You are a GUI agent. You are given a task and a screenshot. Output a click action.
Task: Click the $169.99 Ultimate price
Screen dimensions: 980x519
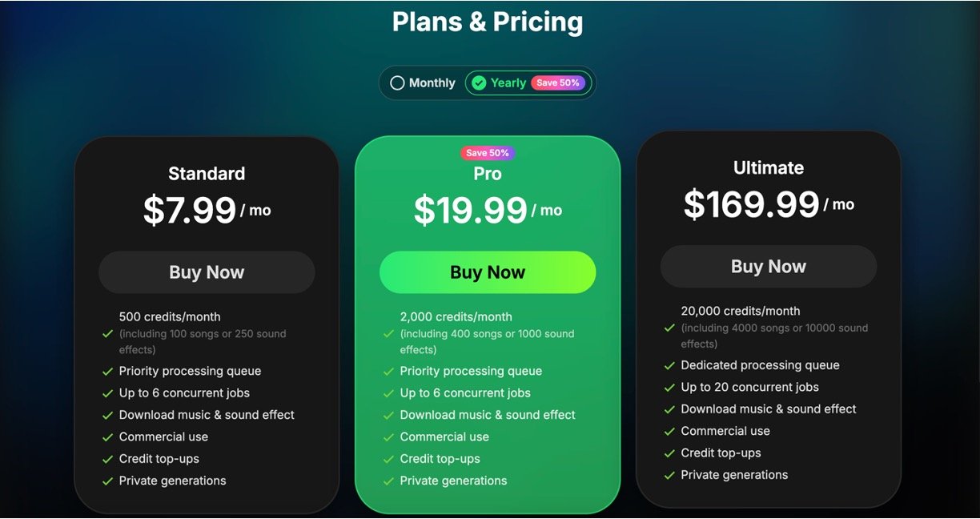tap(751, 205)
